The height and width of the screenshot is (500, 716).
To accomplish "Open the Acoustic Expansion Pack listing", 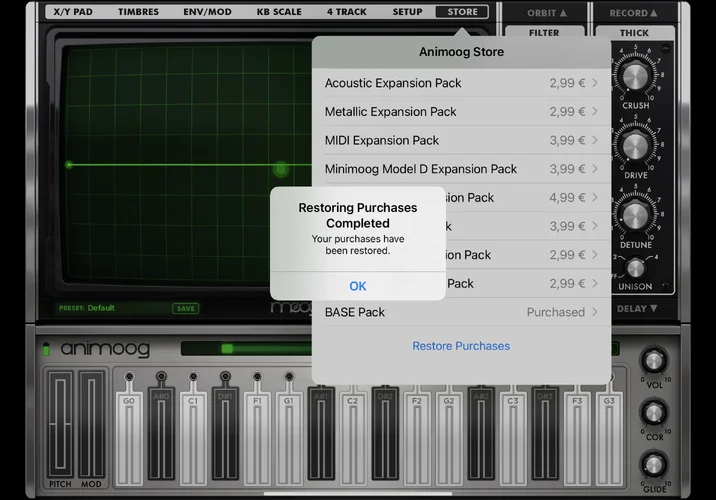I will (461, 83).
